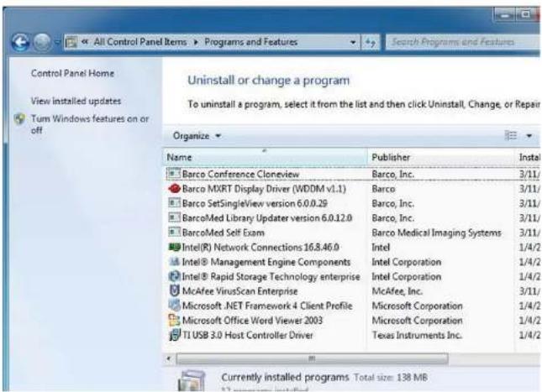Click the Currently installed programs details icon
This screenshot has height=392, width=542.
(x=191, y=380)
